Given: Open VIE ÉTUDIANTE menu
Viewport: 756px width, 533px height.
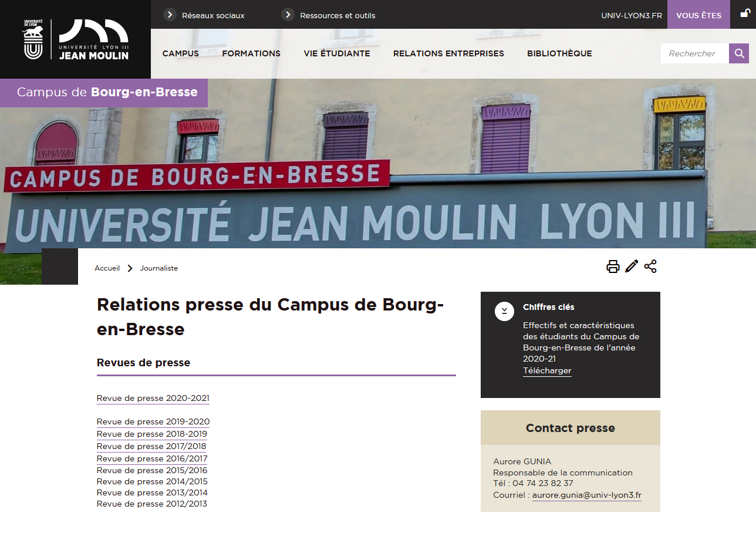Looking at the screenshot, I should tap(337, 53).
